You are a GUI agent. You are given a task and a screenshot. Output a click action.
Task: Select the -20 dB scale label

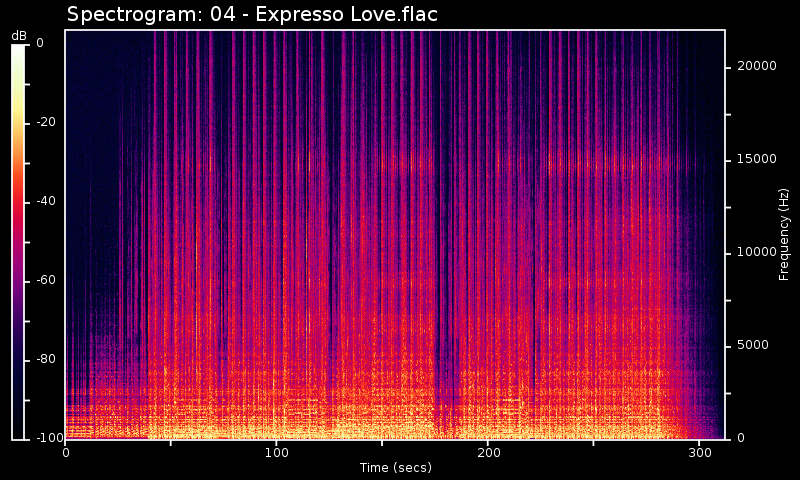pyautogui.click(x=47, y=122)
